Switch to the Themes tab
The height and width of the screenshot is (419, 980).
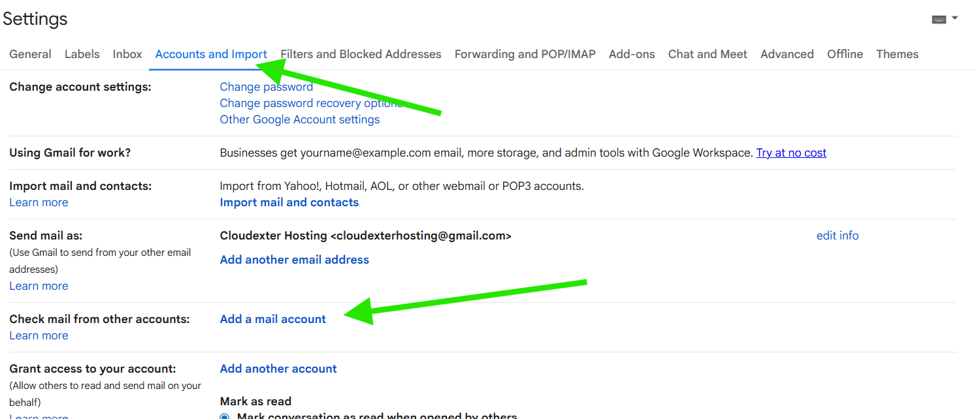click(x=897, y=54)
